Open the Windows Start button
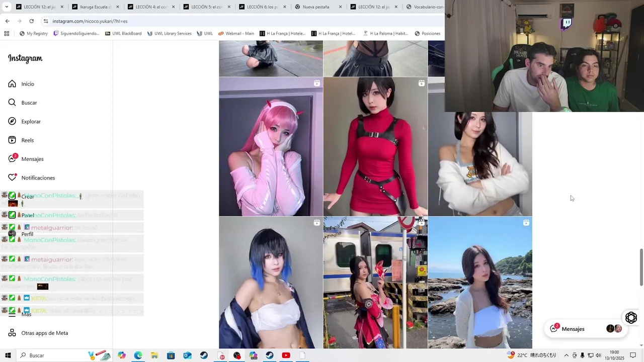644x362 pixels. click(x=8, y=355)
